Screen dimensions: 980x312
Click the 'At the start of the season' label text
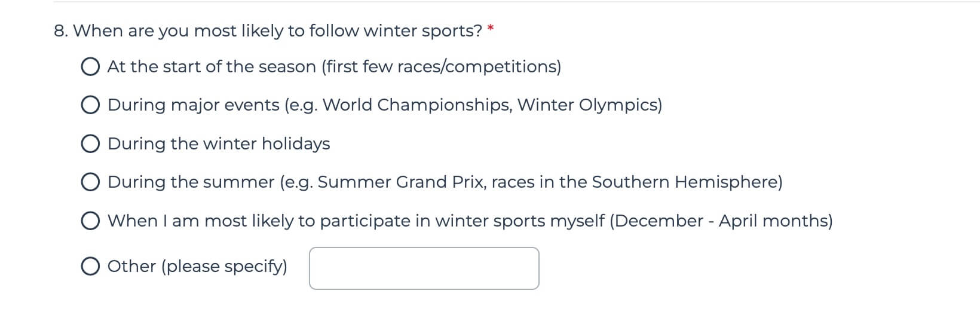pyautogui.click(x=334, y=67)
